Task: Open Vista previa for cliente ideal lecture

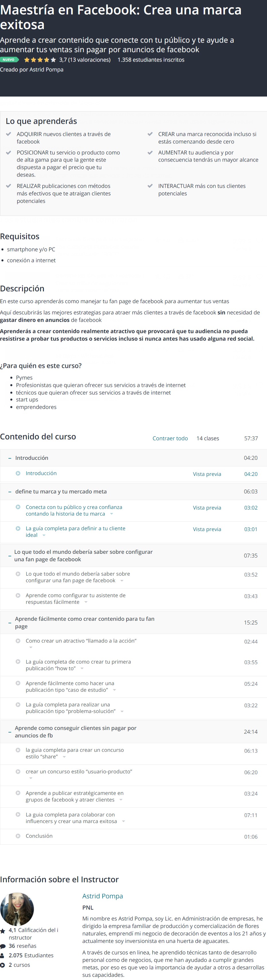Action: pyautogui.click(x=207, y=529)
